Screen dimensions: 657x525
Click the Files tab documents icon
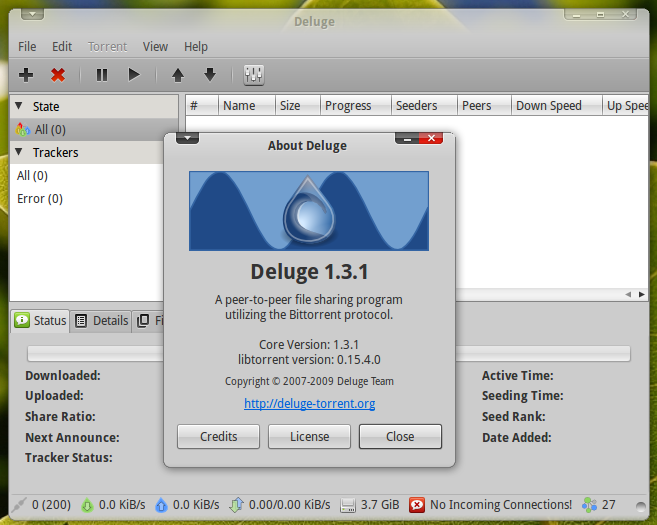tap(143, 321)
